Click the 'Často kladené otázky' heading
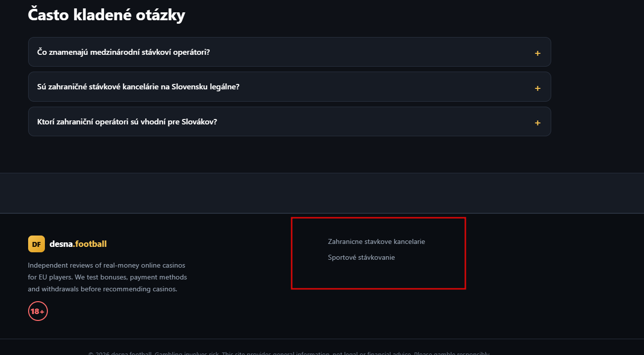Viewport: 644px width, 355px height. coord(107,15)
